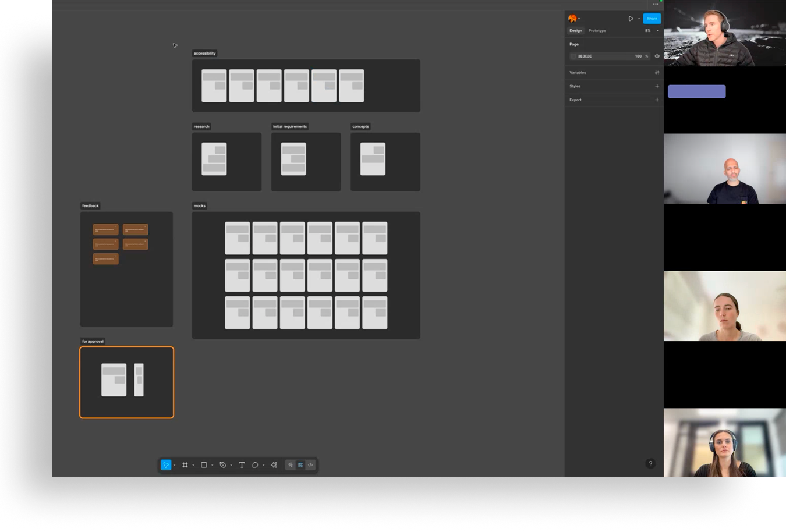Select the Text tool
The height and width of the screenshot is (532, 786).
[242, 465]
